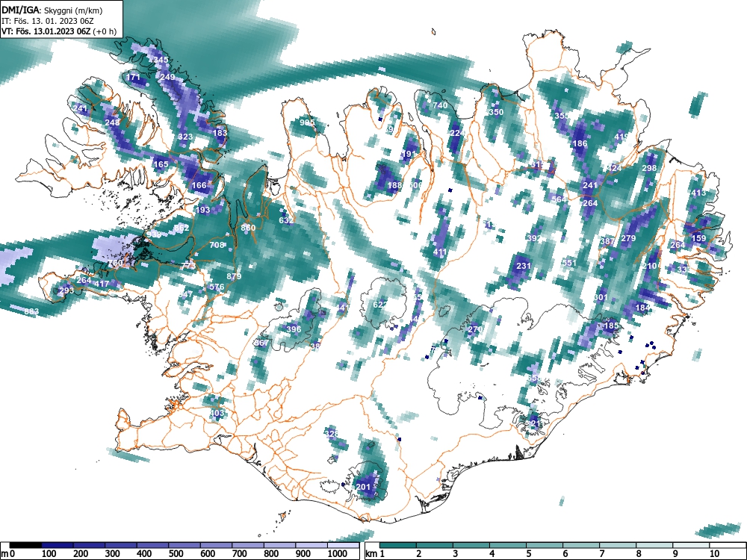
Task: Click the 171 visibility value on the map
Action: pos(134,77)
